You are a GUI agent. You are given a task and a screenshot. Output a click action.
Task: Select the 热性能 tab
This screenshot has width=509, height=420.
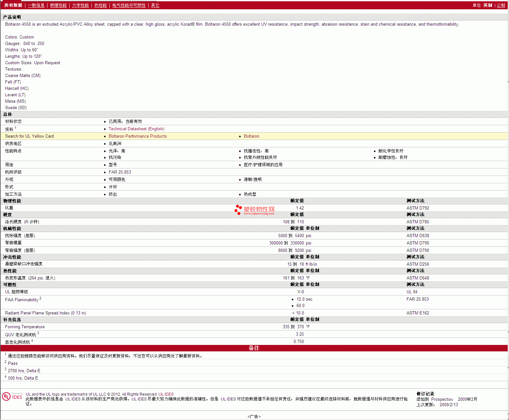[100, 5]
